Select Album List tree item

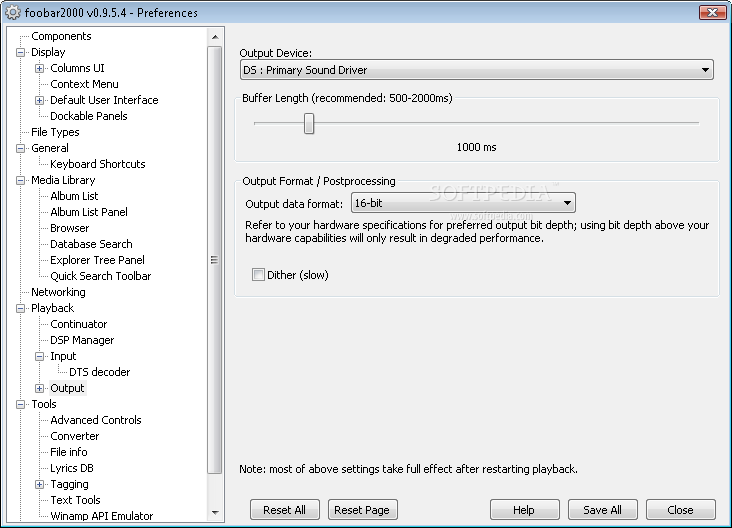(74, 196)
